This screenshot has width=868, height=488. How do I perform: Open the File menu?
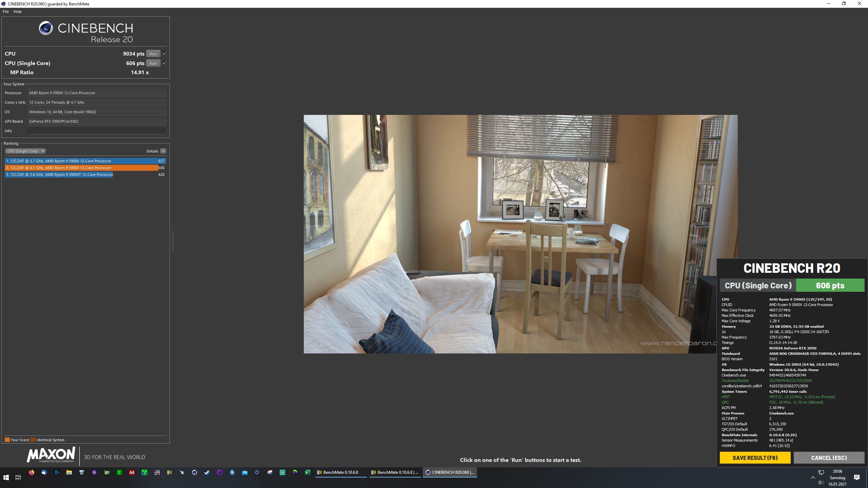[x=6, y=12]
